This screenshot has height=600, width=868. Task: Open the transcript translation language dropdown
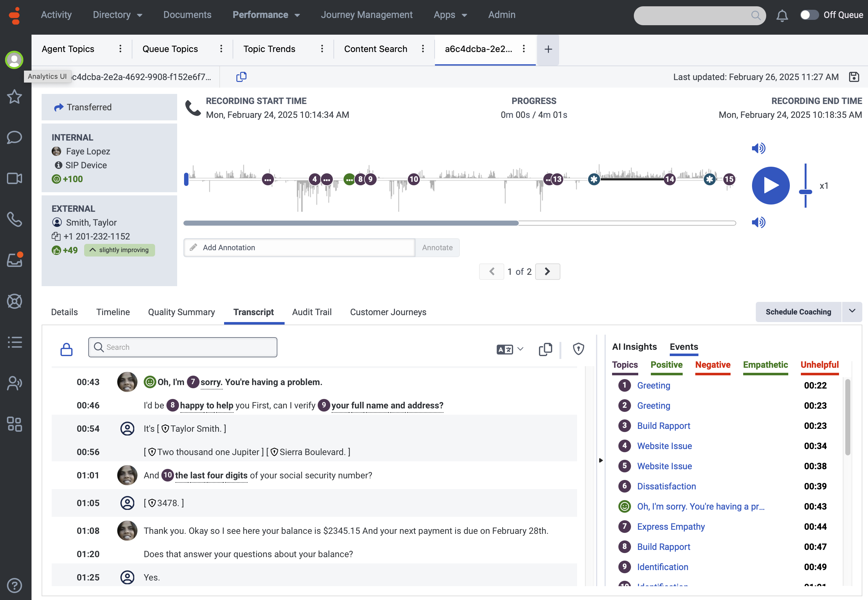point(510,349)
